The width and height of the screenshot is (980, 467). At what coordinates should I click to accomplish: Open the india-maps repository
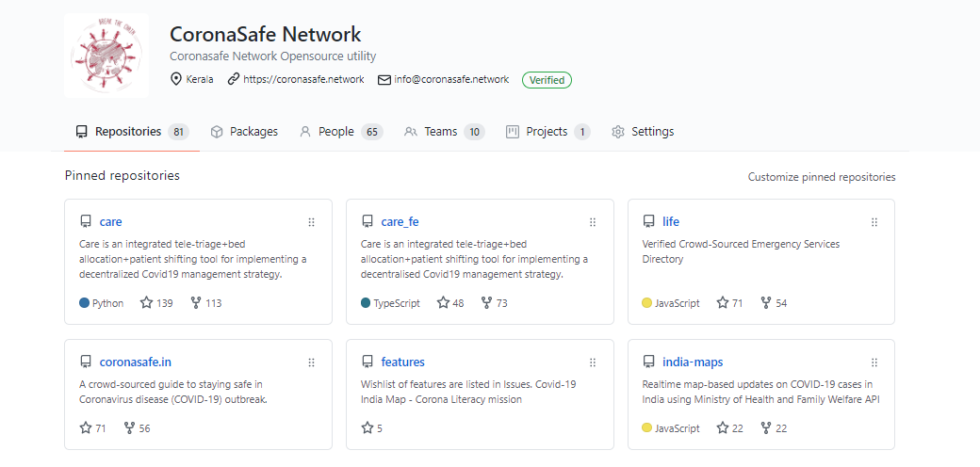click(693, 362)
